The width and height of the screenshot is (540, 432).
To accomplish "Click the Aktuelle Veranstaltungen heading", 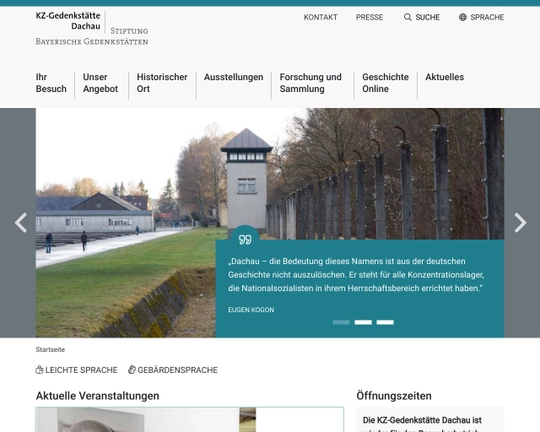I will (x=97, y=395).
